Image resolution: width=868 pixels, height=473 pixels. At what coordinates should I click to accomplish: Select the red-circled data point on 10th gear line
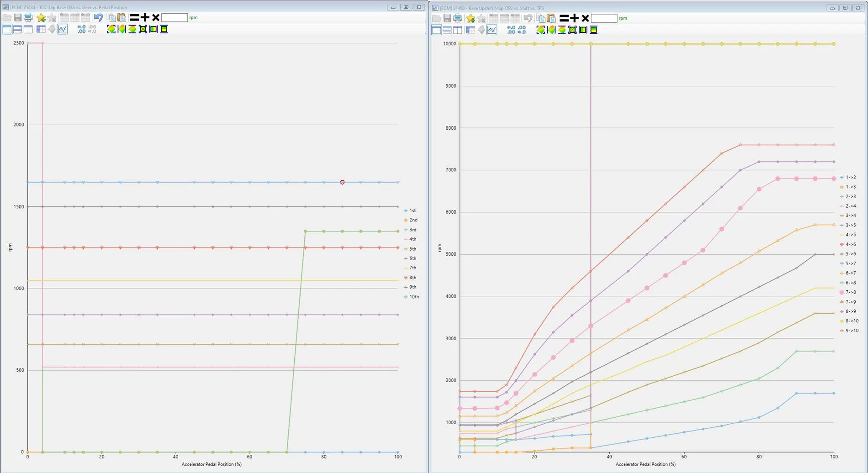[x=342, y=182]
